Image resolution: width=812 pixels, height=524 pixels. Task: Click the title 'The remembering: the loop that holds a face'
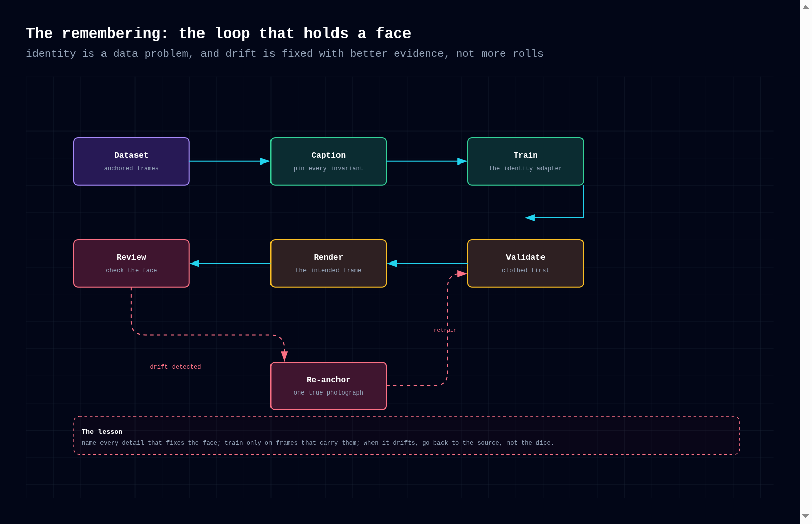tap(219, 34)
